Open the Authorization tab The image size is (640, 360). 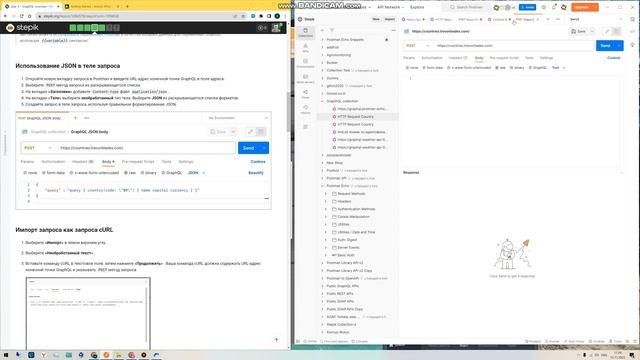pos(432,58)
